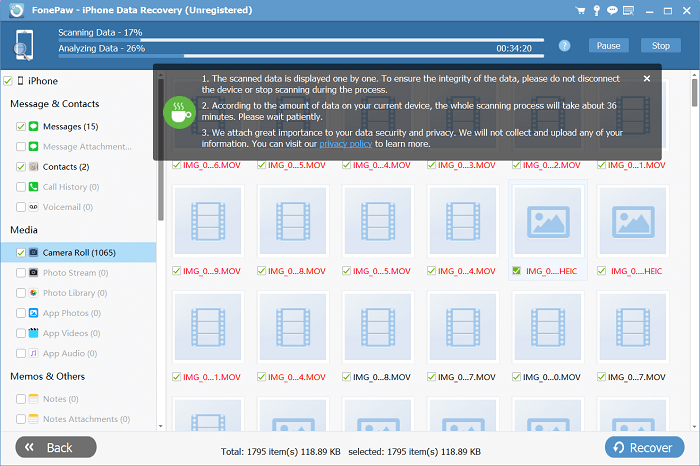
Task: Click the "Message & Contacts" heading
Action: tap(54, 104)
